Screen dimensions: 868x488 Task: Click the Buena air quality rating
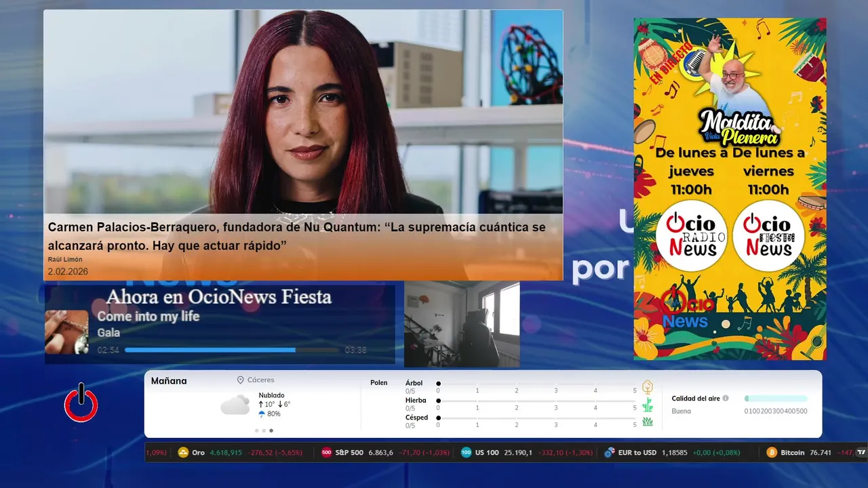pos(682,411)
